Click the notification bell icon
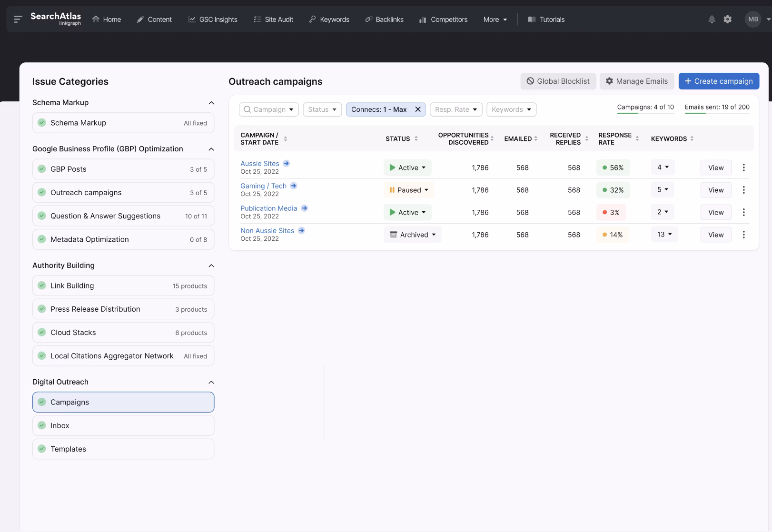Screen dimensions: 772x532 point(712,20)
